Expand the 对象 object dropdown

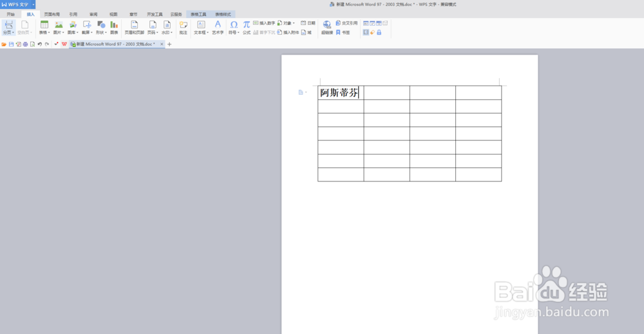pyautogui.click(x=294, y=23)
